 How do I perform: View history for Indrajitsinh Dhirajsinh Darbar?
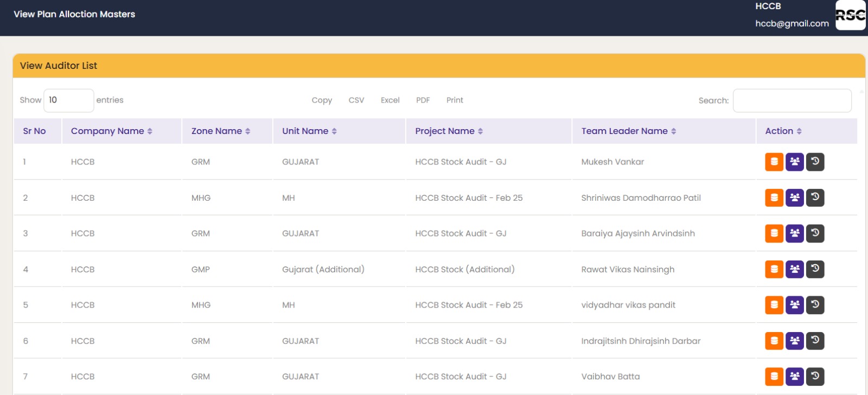tap(815, 341)
